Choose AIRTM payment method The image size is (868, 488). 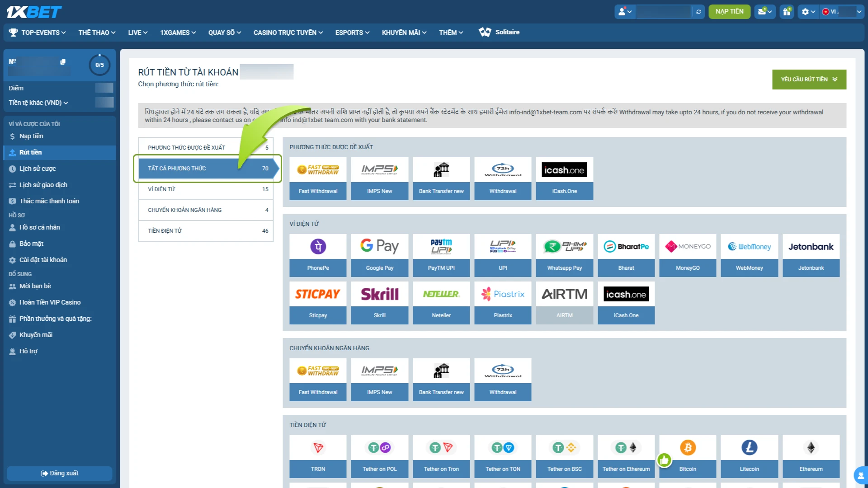(x=564, y=303)
